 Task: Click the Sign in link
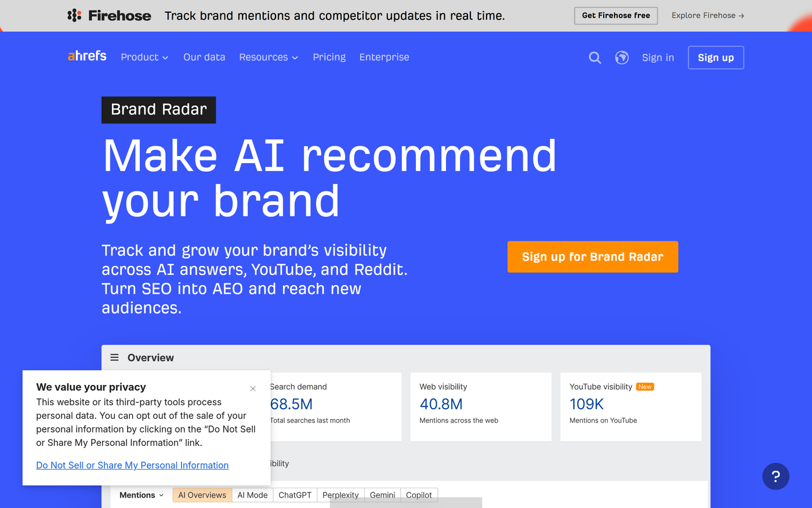click(658, 57)
